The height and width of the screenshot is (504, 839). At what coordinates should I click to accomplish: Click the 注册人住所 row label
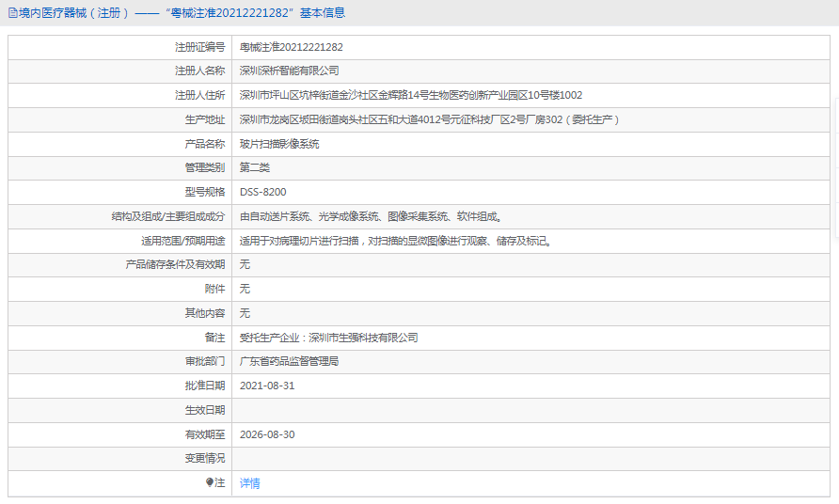[200, 95]
